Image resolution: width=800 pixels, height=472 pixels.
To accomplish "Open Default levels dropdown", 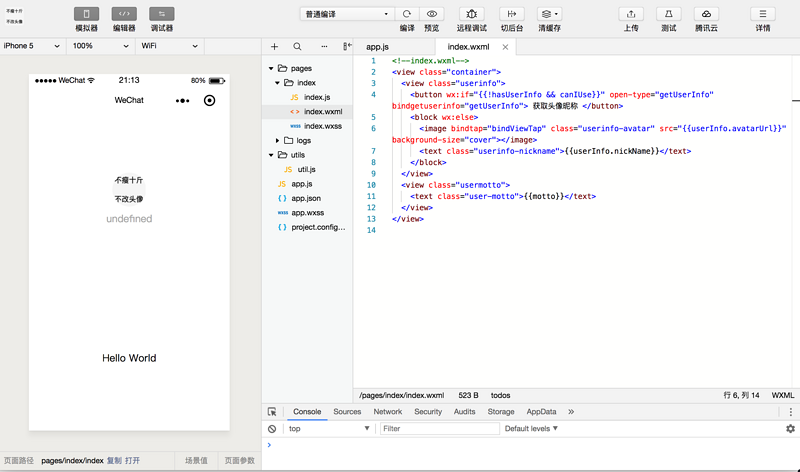I will (x=531, y=429).
